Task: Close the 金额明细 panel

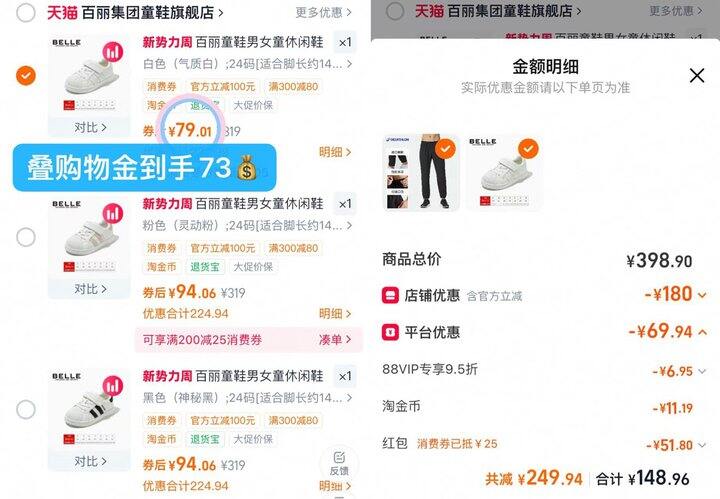Action: click(x=697, y=75)
